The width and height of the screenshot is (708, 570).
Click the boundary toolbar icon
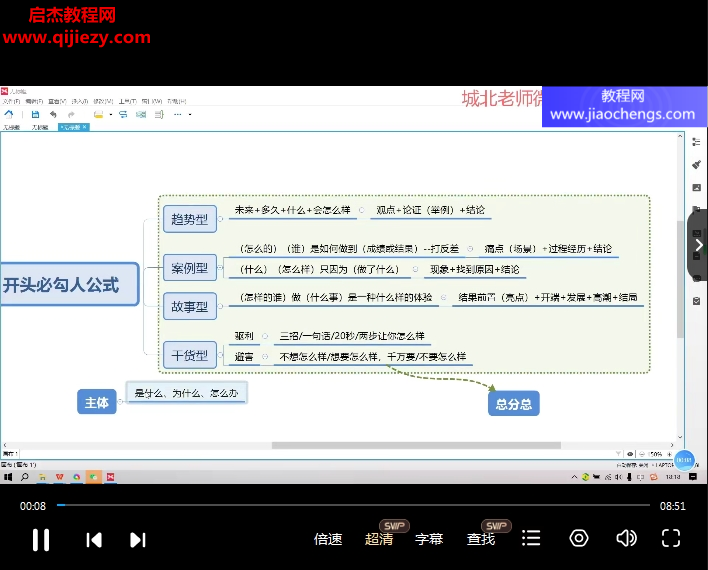point(141,114)
